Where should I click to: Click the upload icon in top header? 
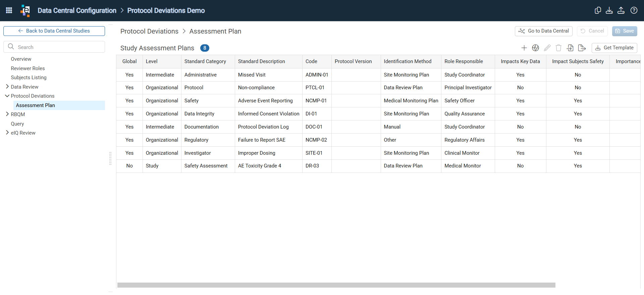[x=621, y=10]
